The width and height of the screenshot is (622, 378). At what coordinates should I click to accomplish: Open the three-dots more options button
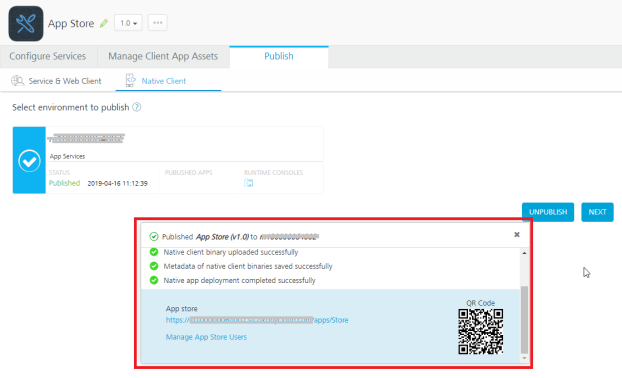click(157, 23)
